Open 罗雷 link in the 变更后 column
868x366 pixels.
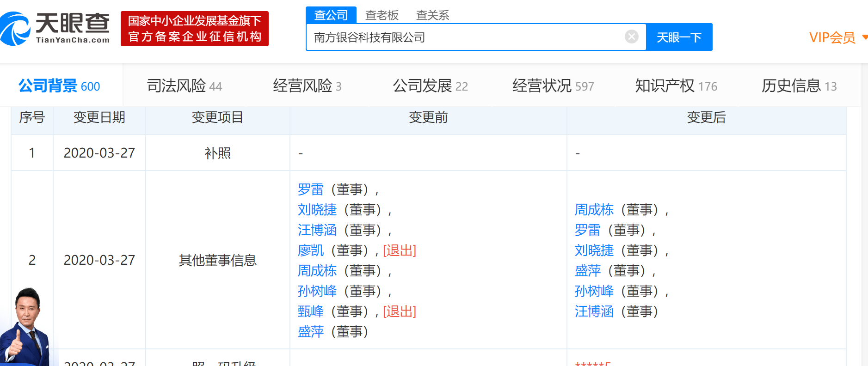click(x=588, y=230)
